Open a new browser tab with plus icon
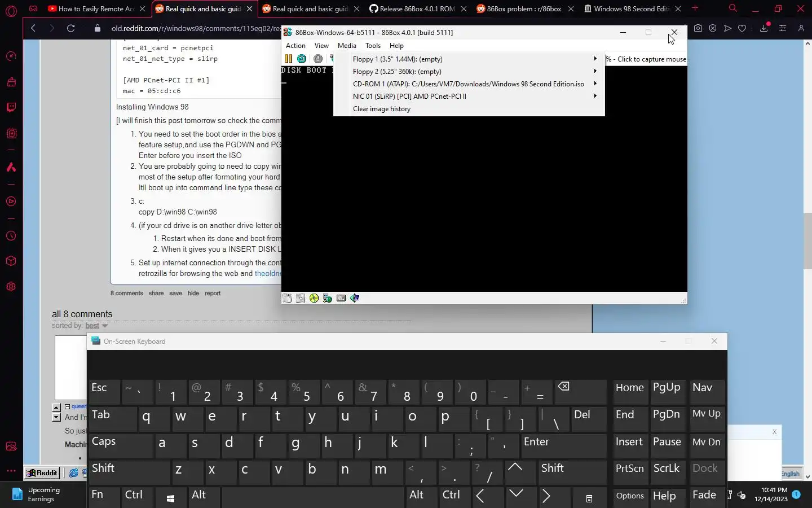 pyautogui.click(x=695, y=8)
